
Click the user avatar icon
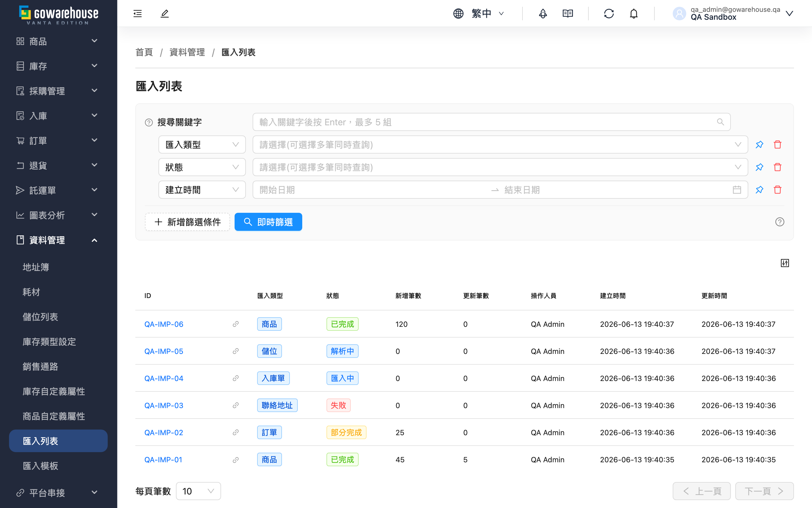pyautogui.click(x=679, y=14)
